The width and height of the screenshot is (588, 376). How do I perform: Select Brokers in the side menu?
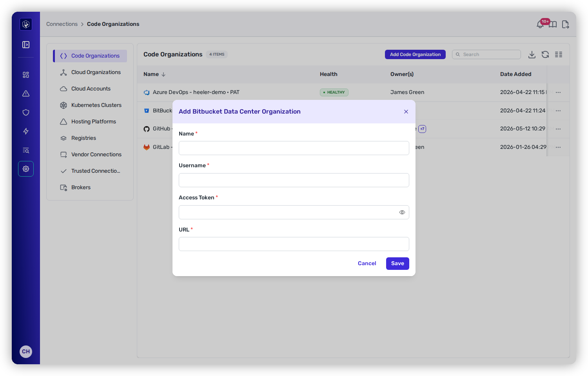[90, 188]
